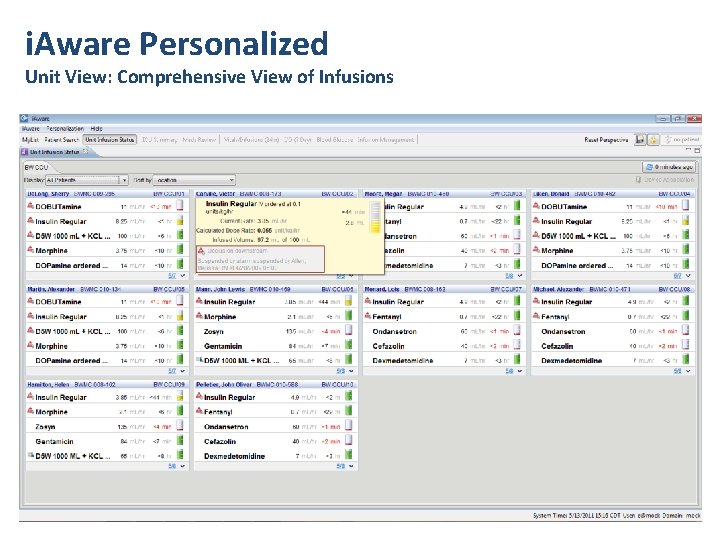This screenshot has width=720, height=540.
Task: Click empty bag icon on DeLong's DOBUTamine row
Action: coord(180,205)
